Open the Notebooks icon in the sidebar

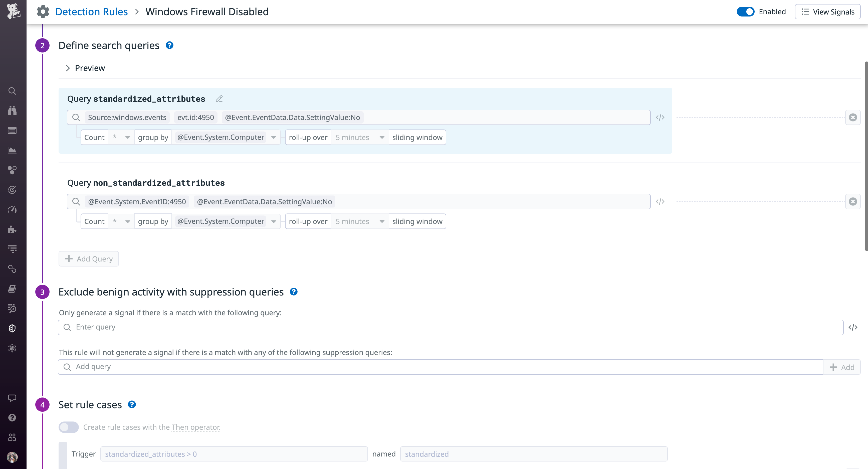pyautogui.click(x=12, y=288)
